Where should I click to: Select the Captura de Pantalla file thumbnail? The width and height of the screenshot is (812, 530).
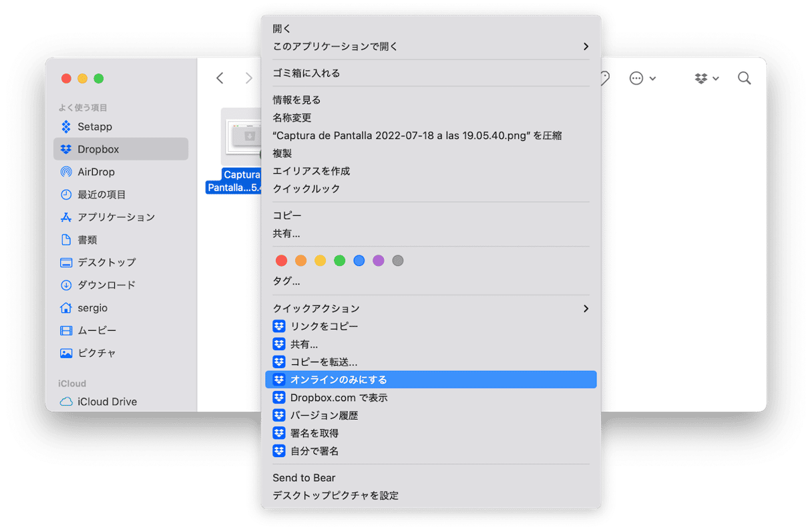(x=241, y=137)
